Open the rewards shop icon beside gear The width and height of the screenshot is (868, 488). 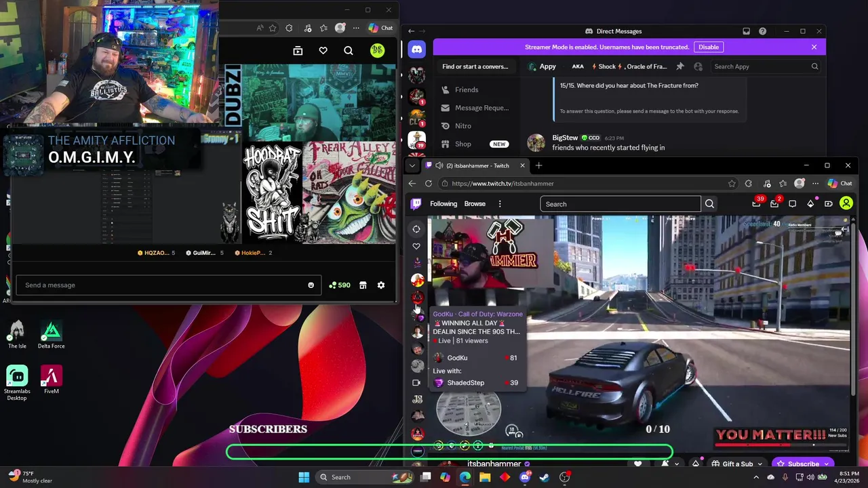pos(363,285)
